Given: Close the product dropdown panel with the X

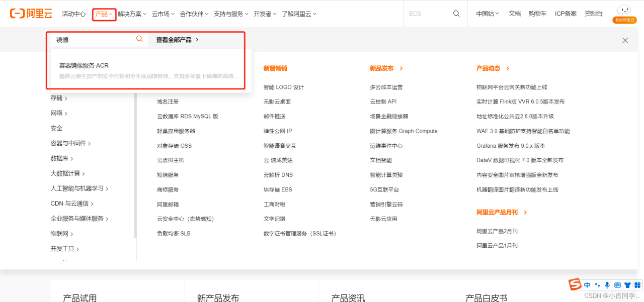Looking at the screenshot, I should 625,40.
